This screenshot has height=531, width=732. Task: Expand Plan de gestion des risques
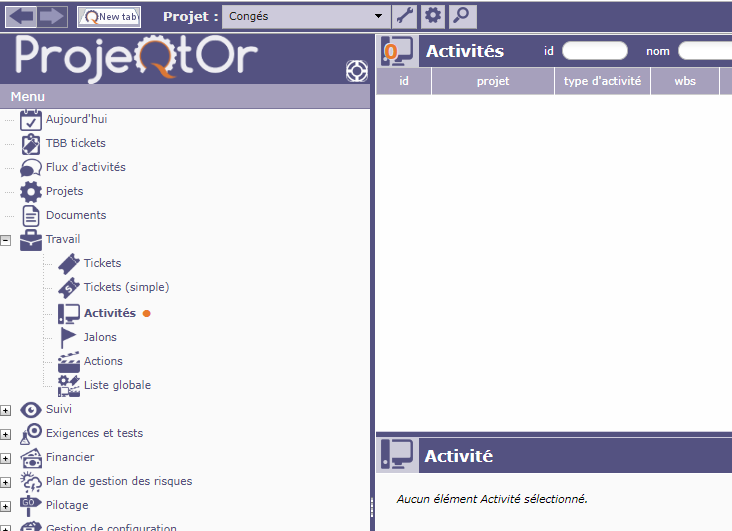tap(6, 482)
